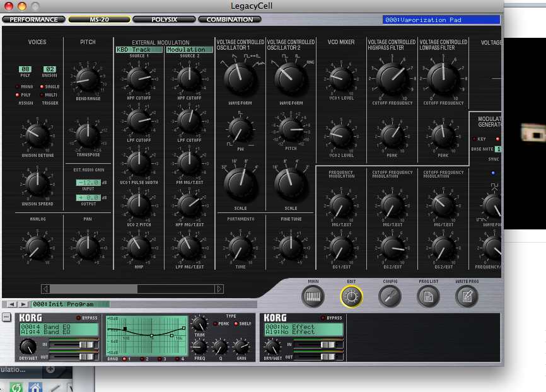Click the FINE TUNE knob

[291, 248]
